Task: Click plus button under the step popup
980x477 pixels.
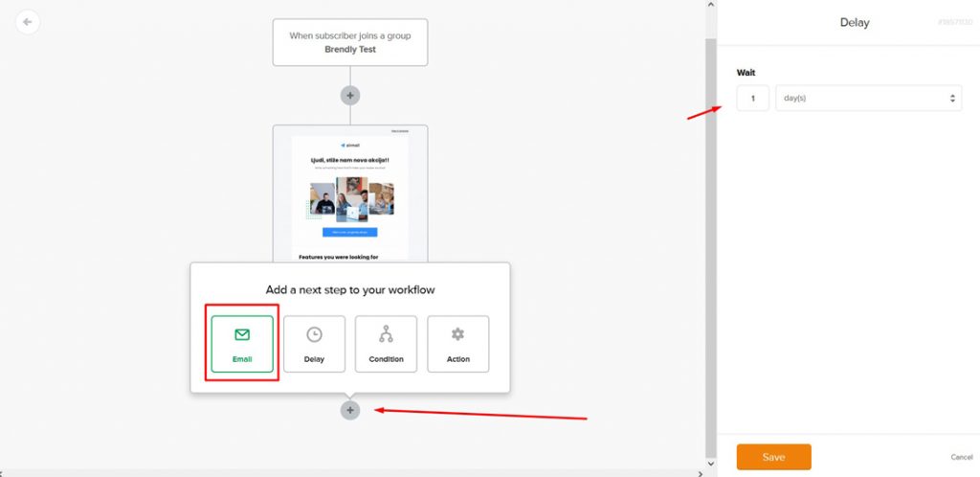Action: [x=350, y=410]
